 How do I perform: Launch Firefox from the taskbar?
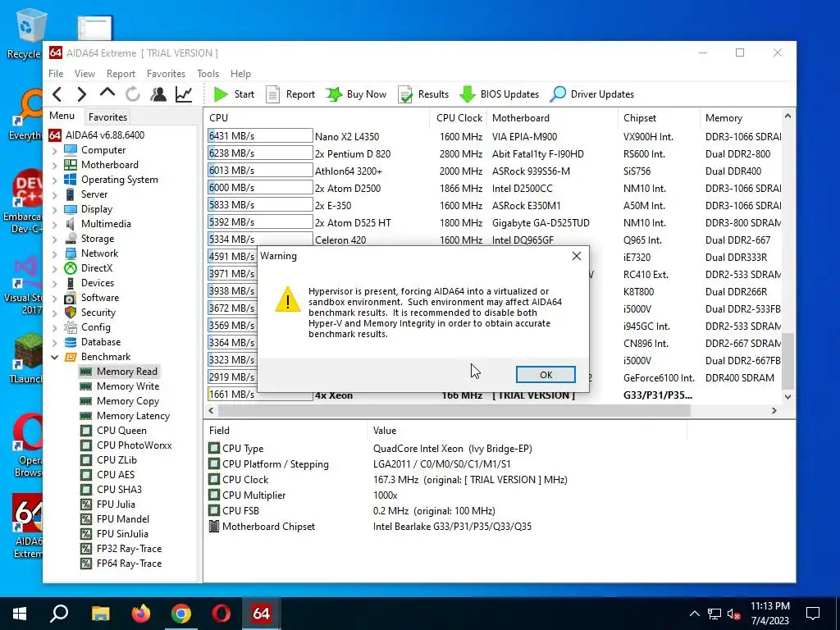tap(141, 614)
